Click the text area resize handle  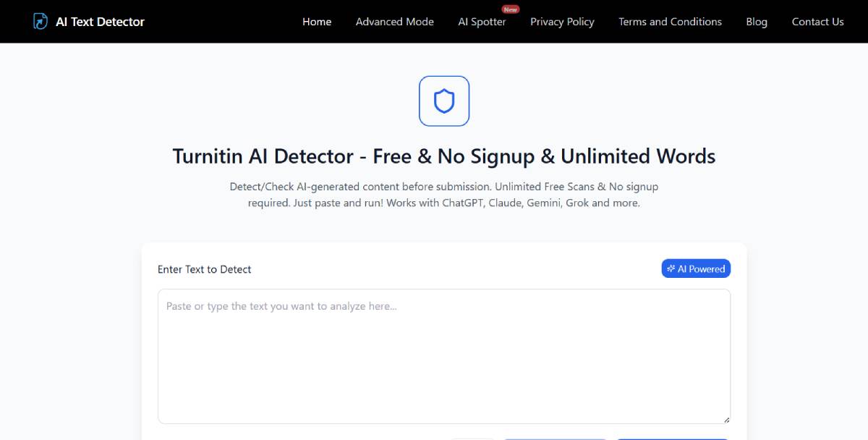[x=726, y=419]
